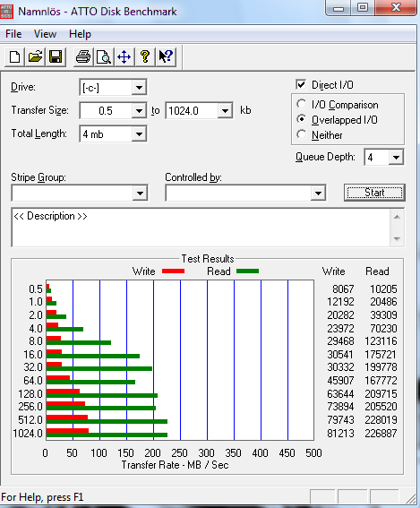Viewport: 420px width, 508px height.
Task: Expand the Drive dropdown list
Action: (139, 88)
